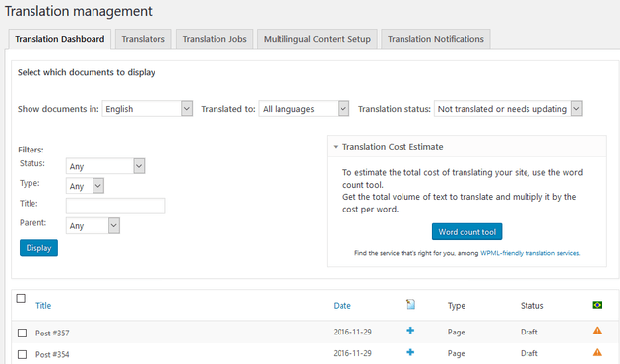Screen dimensions: 620x364
Task: Click the document note icon column header
Action: [410, 304]
